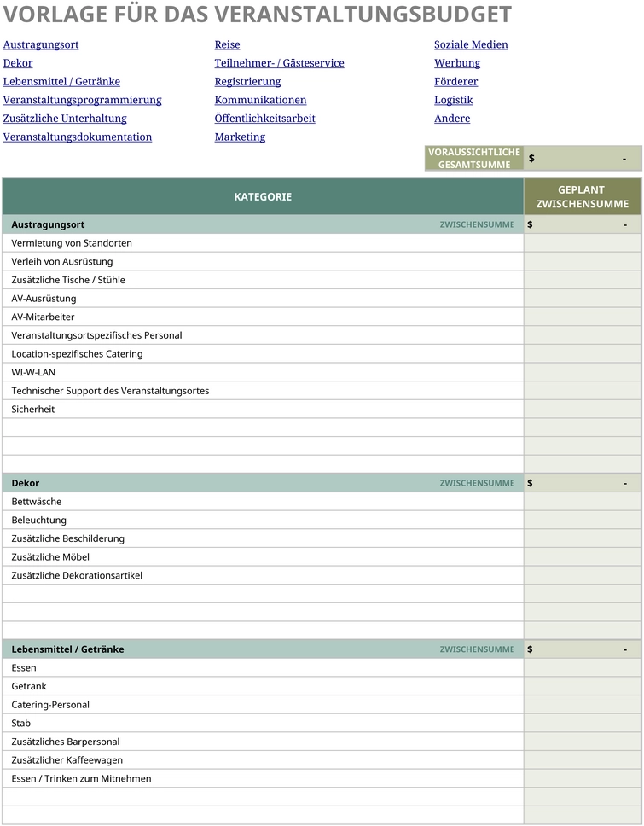The width and height of the screenshot is (644, 826).
Task: Click amount cell for AV-Ausrüstung
Action: [583, 298]
